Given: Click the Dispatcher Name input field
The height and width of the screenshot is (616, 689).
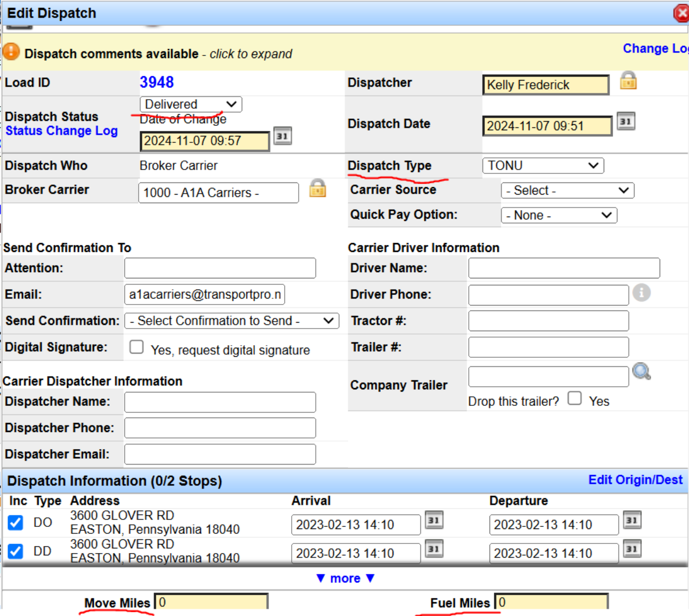Looking at the screenshot, I should [220, 402].
